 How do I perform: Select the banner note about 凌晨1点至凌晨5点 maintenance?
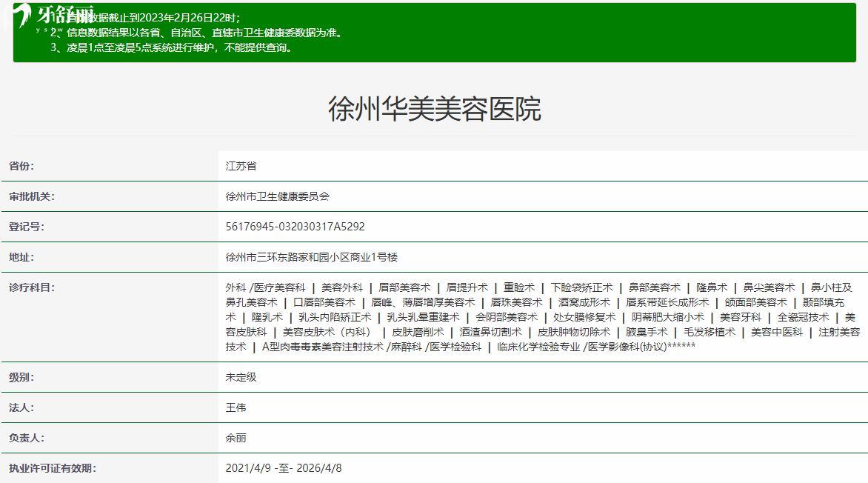172,47
